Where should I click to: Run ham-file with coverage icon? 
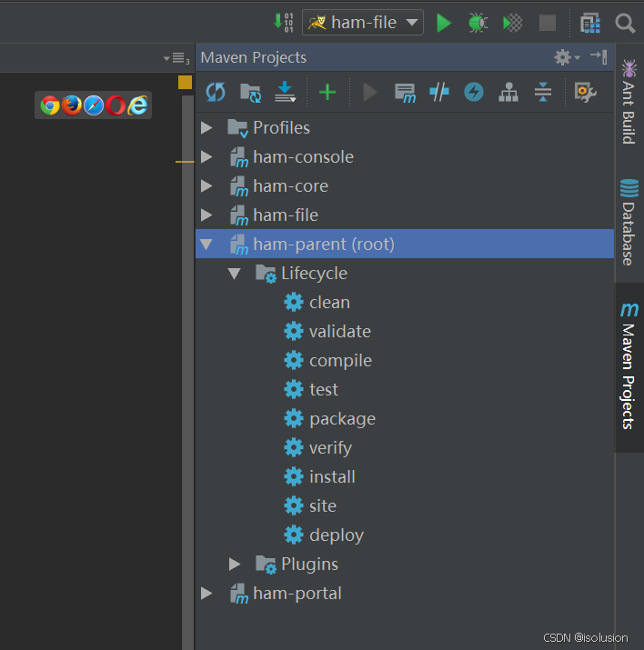(512, 23)
